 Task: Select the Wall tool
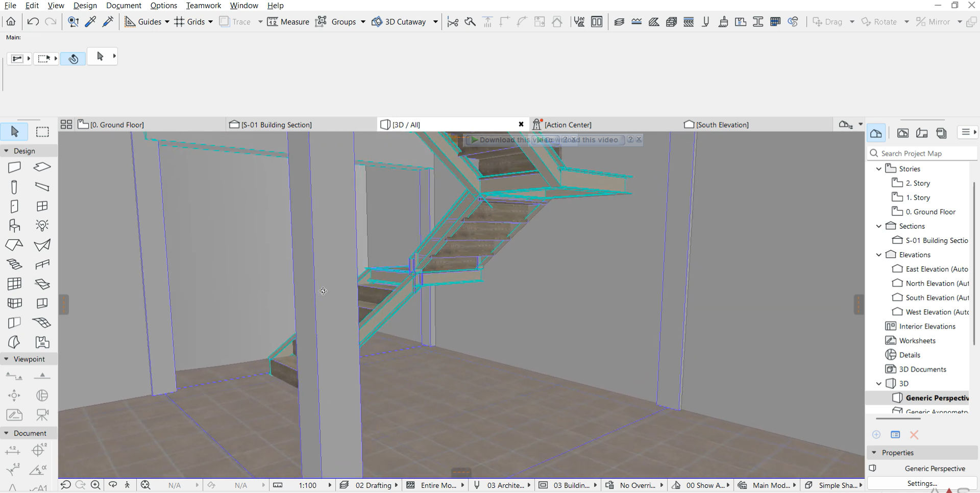tap(14, 167)
